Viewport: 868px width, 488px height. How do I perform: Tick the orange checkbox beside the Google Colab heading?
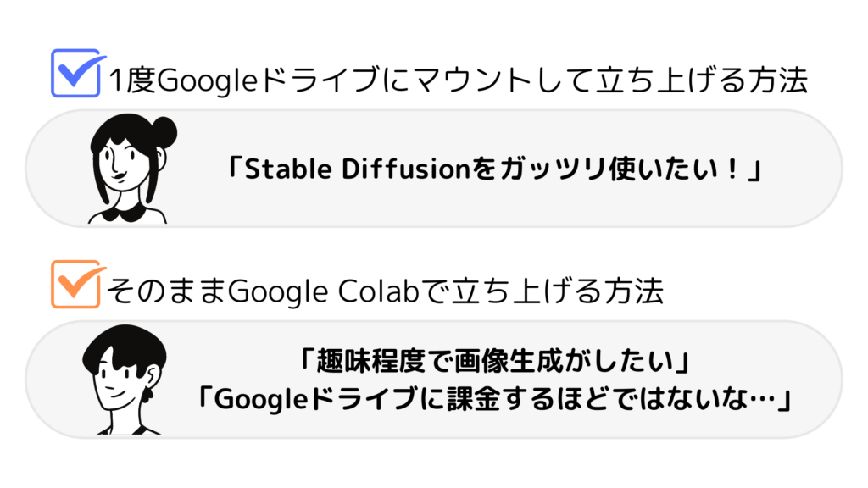click(75, 284)
